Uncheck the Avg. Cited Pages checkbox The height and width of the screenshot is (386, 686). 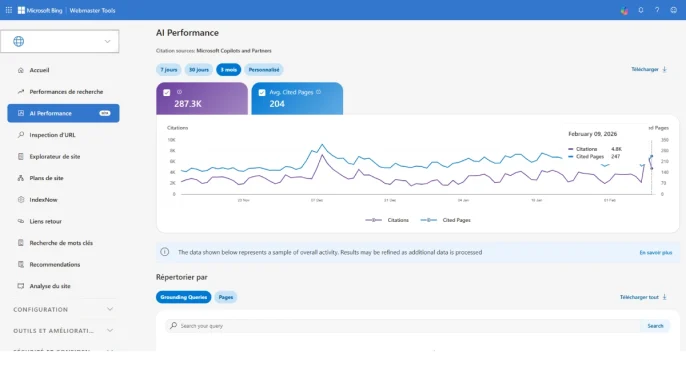coord(262,93)
